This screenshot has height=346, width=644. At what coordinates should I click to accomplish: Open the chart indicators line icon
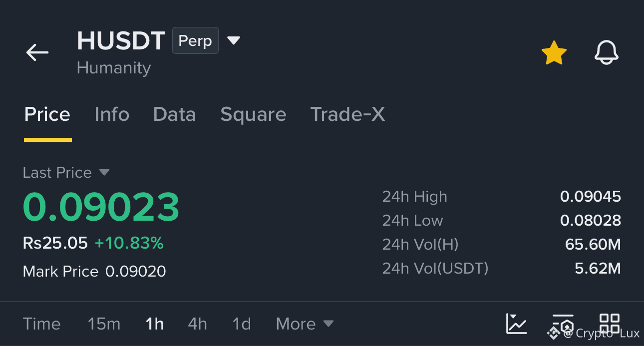point(516,324)
